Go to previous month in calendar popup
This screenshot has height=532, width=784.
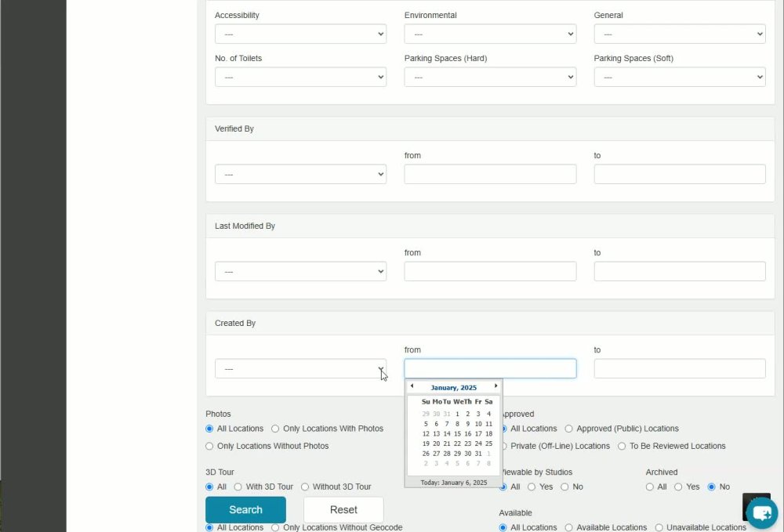coord(412,385)
